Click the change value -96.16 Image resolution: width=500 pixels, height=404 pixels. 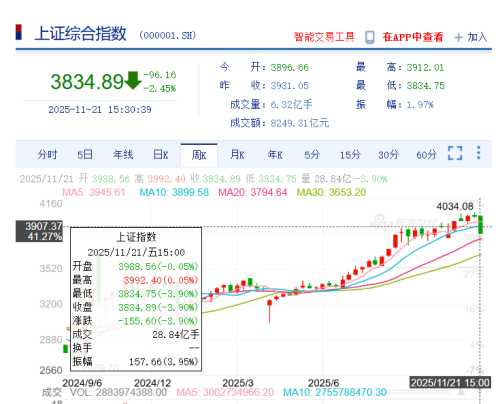pyautogui.click(x=160, y=75)
